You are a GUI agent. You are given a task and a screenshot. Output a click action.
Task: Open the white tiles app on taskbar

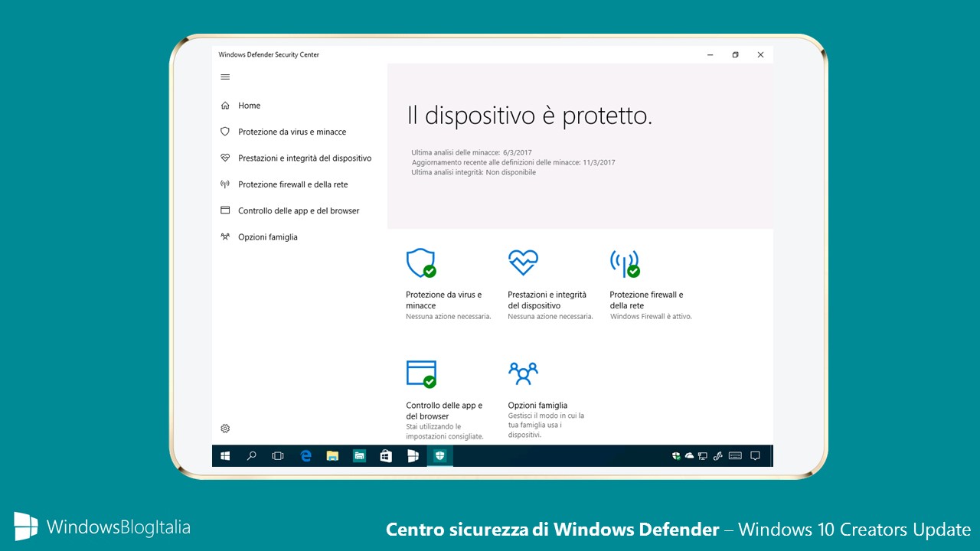(x=413, y=456)
